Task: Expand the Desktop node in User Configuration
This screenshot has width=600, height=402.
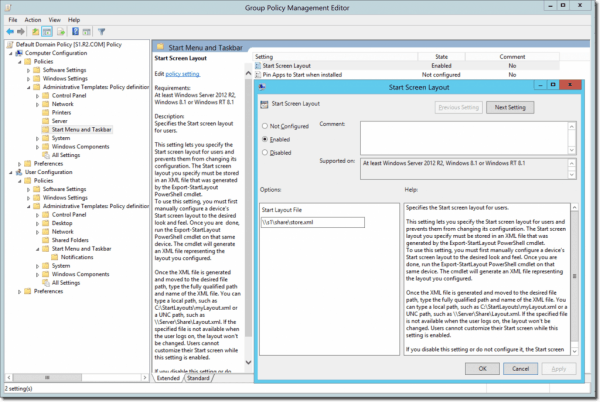Action: [x=46, y=220]
